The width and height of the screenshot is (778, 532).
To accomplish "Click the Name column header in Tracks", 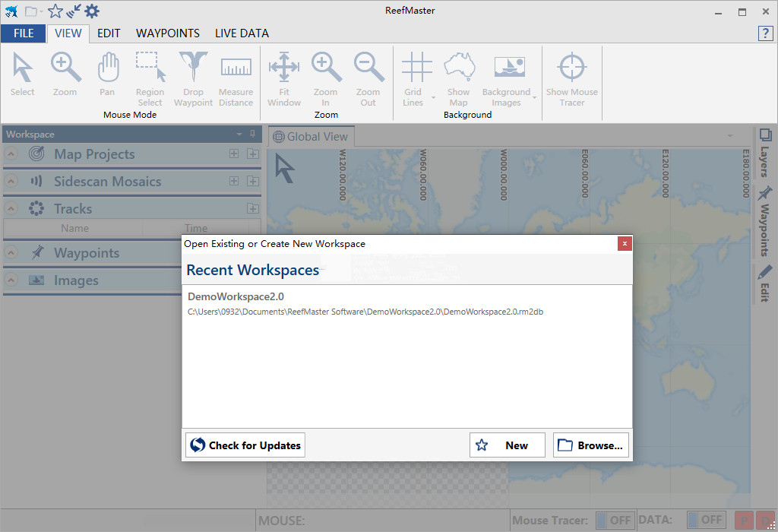I will coord(74,228).
